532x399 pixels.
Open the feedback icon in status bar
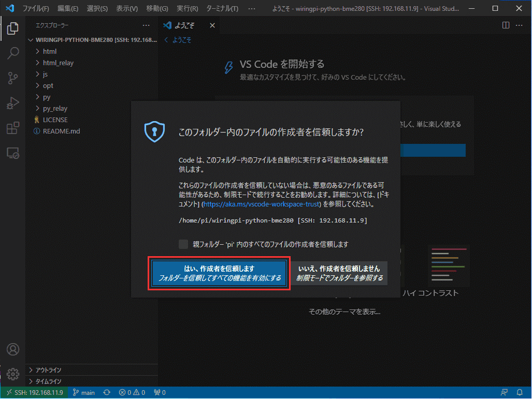[504, 393]
